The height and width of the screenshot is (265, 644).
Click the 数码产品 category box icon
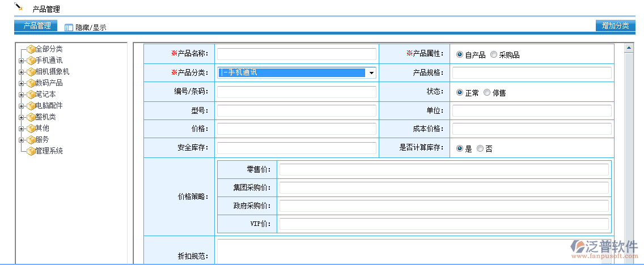pos(31,83)
